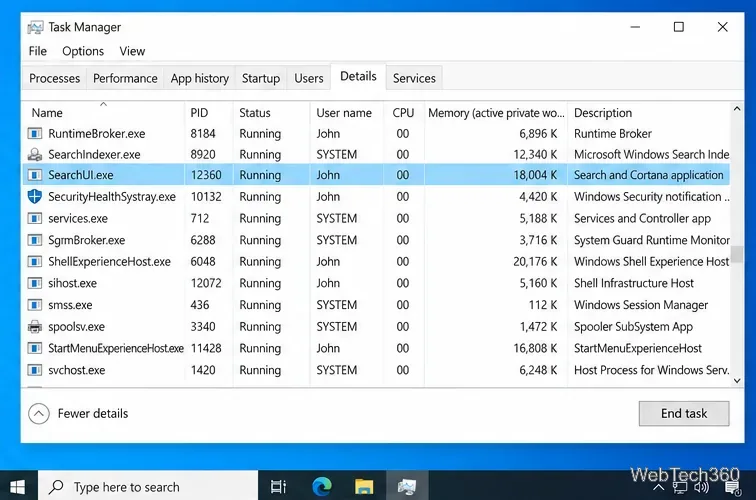
Task: Sort by the Status column header
Action: pyautogui.click(x=271, y=112)
